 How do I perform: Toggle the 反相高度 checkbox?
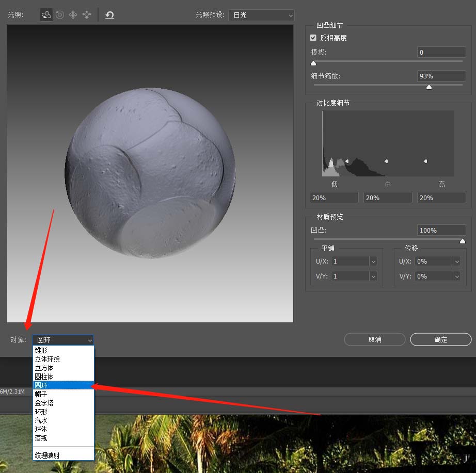click(313, 38)
